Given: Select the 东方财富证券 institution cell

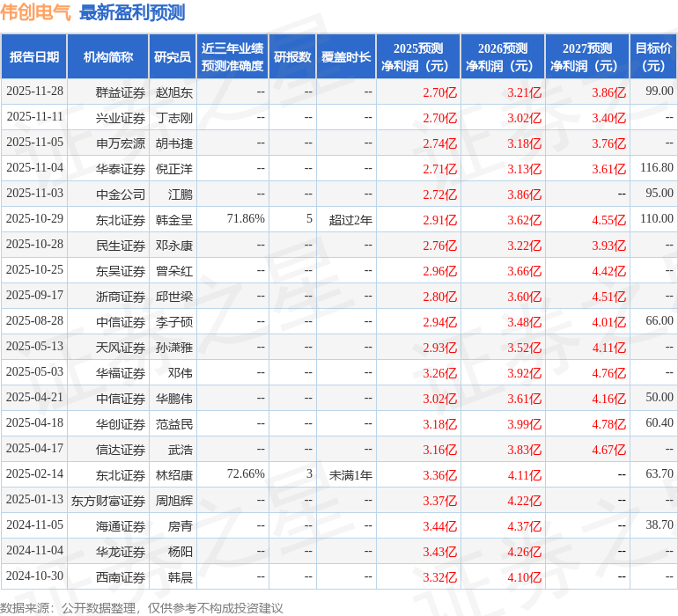Looking at the screenshot, I should coord(108,500).
